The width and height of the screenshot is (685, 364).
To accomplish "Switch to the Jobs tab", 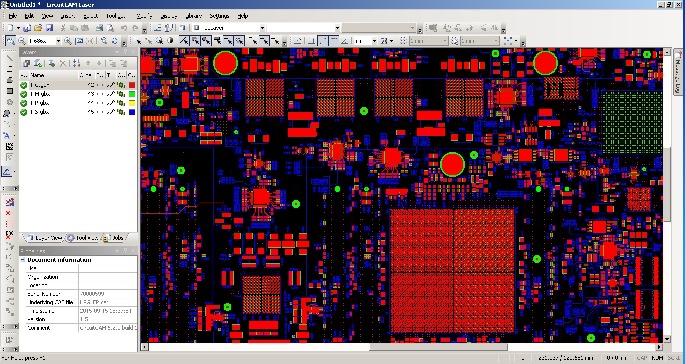I will [114, 238].
